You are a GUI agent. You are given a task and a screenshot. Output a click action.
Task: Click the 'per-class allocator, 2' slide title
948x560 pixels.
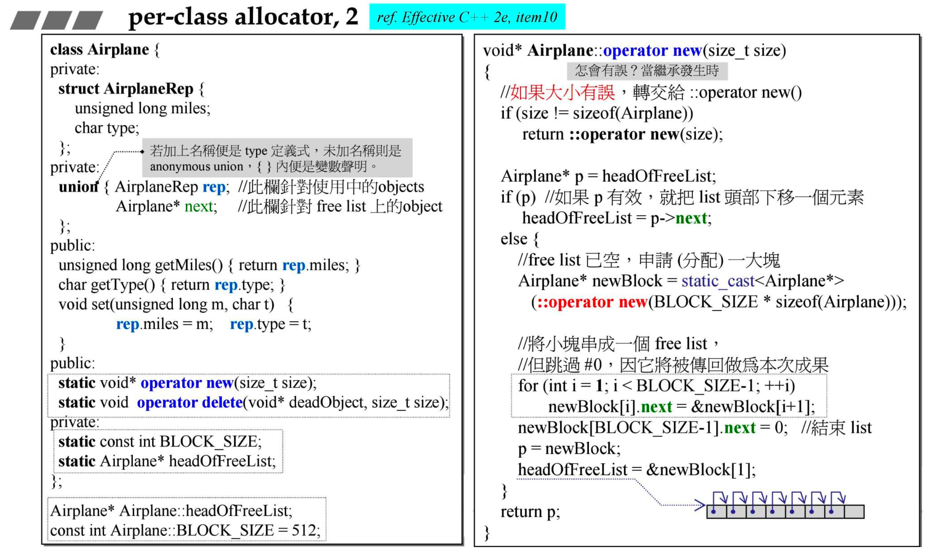point(243,17)
